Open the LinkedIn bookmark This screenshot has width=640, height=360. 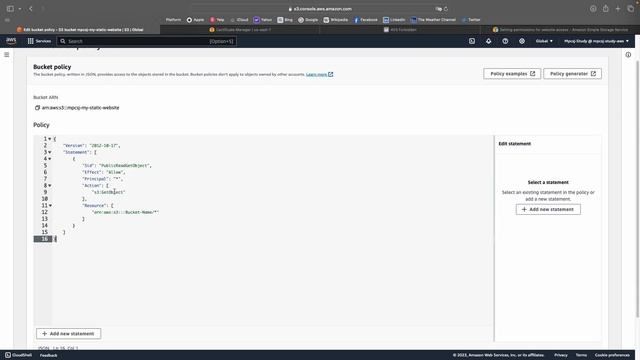[x=394, y=20]
